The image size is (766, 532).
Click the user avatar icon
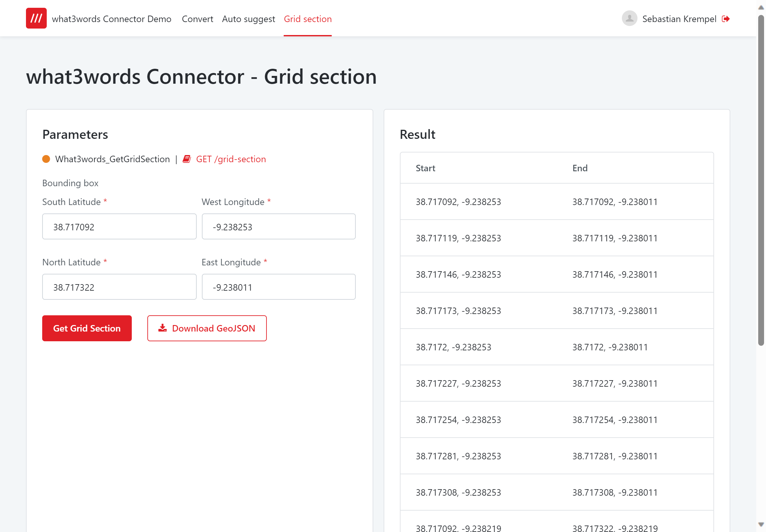pos(629,18)
